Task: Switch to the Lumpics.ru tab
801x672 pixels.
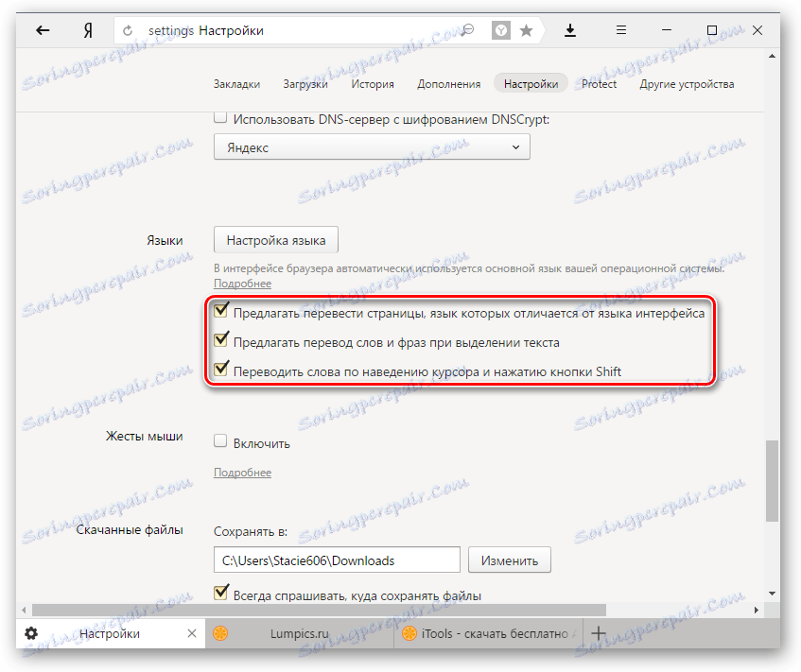Action: pos(300,633)
